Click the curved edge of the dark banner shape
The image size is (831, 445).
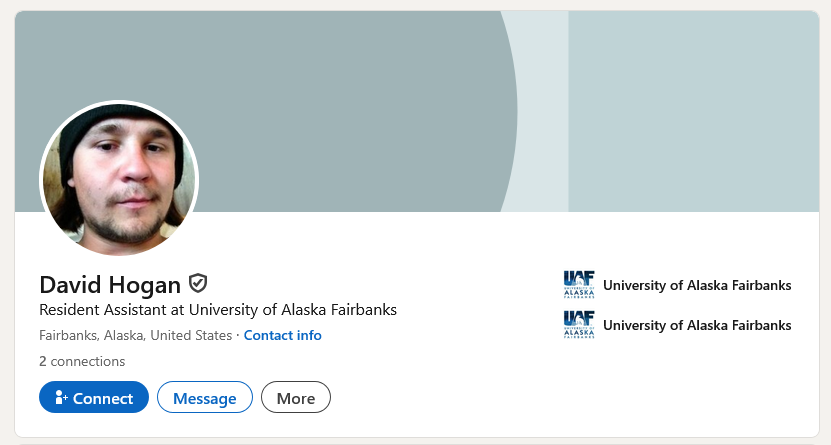(x=515, y=110)
